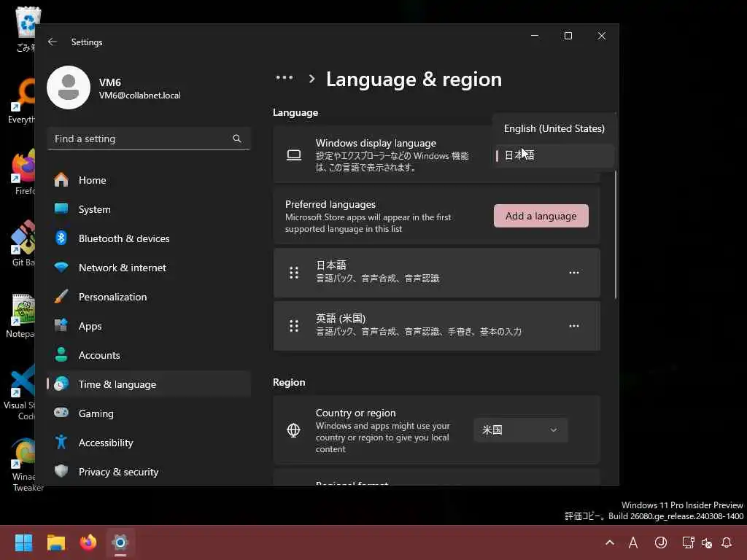Open File Explorer from taskbar

(x=56, y=542)
